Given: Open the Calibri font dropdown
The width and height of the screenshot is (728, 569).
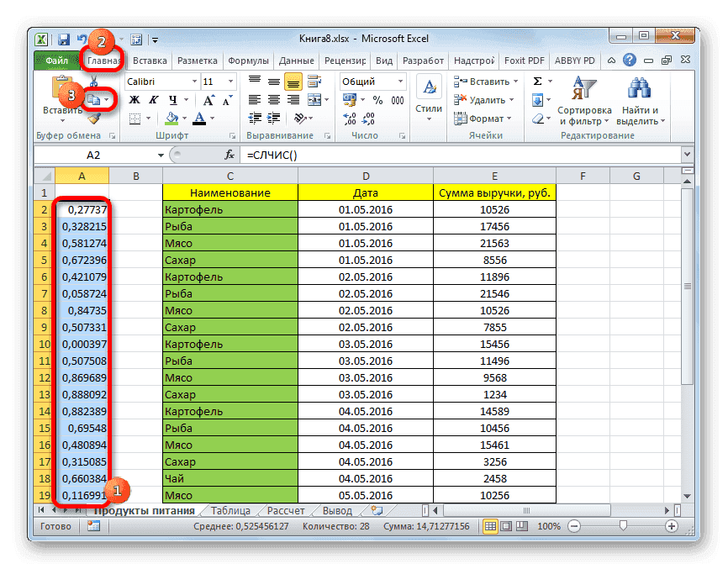Looking at the screenshot, I should [194, 81].
